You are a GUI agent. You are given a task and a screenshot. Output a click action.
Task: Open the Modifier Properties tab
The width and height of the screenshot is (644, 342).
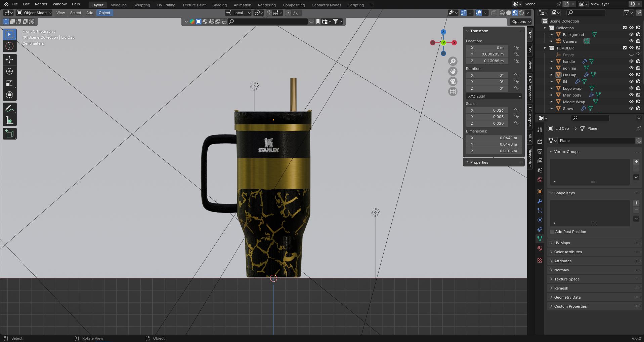(x=539, y=201)
